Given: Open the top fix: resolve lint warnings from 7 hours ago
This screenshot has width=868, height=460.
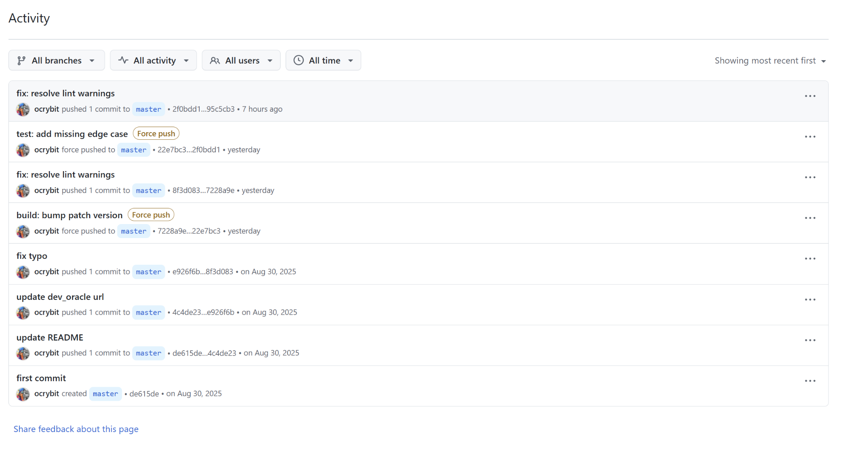Looking at the screenshot, I should click(x=66, y=93).
